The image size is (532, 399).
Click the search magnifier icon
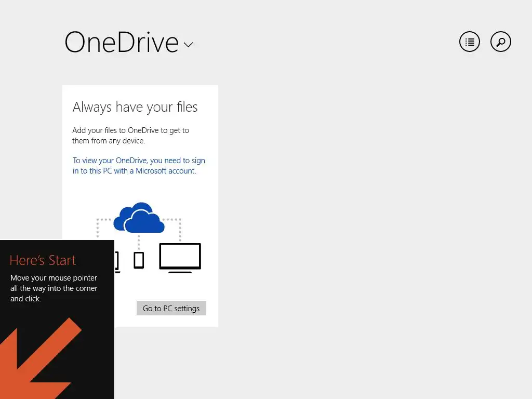[x=500, y=42]
